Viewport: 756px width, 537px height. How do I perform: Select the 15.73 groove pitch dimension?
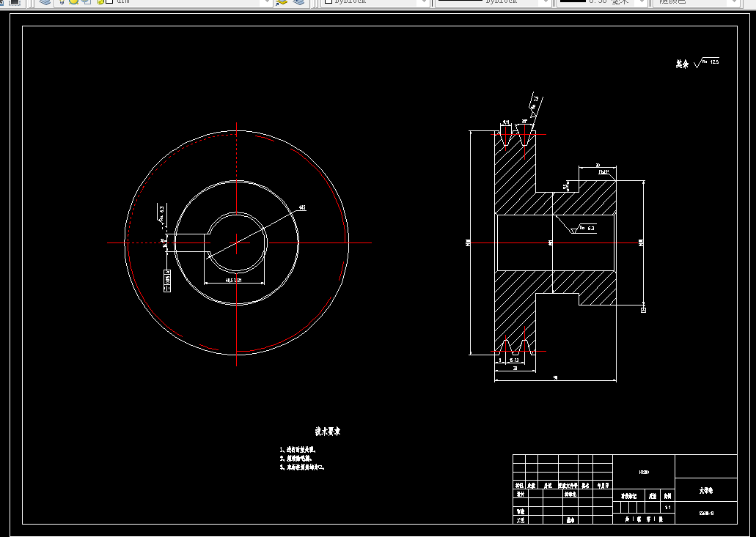click(515, 360)
